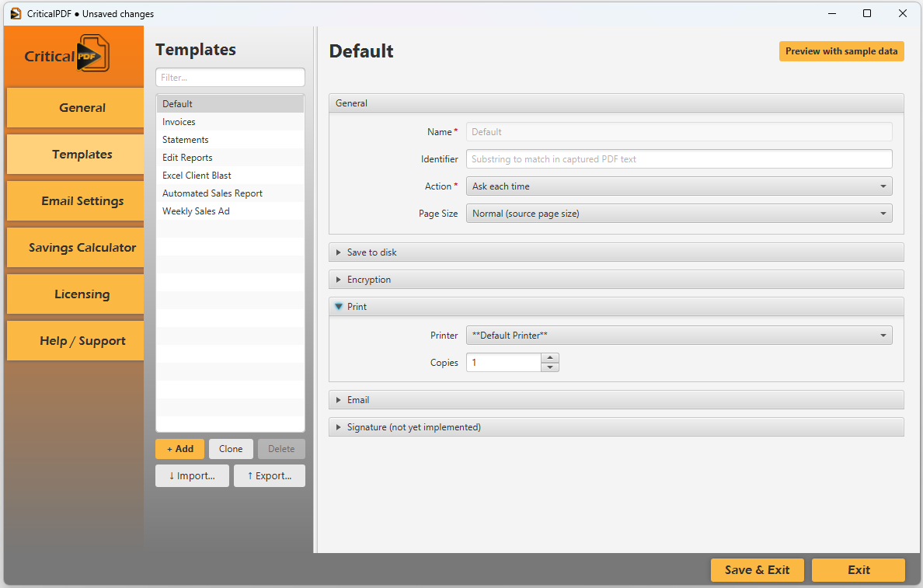Click the CriticalPDF title bar app icon

[16, 13]
